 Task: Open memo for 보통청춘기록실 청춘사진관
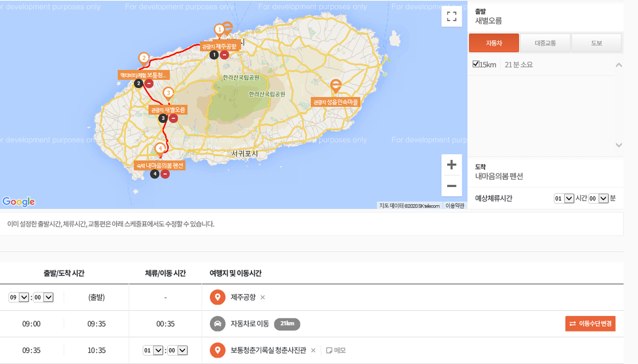[x=336, y=351]
